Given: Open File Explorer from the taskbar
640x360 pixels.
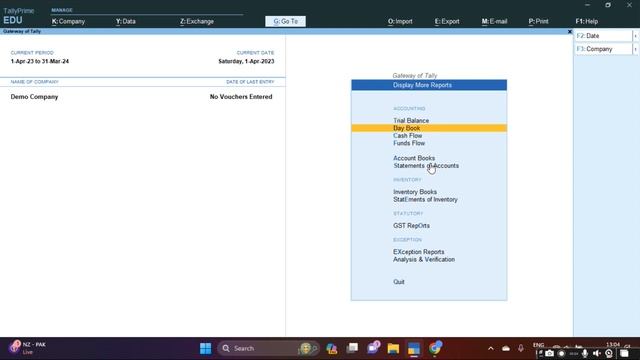Looking at the screenshot, I should 393,348.
